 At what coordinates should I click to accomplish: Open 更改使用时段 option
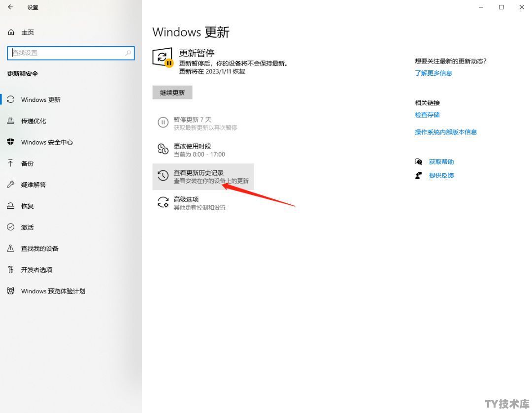point(203,150)
